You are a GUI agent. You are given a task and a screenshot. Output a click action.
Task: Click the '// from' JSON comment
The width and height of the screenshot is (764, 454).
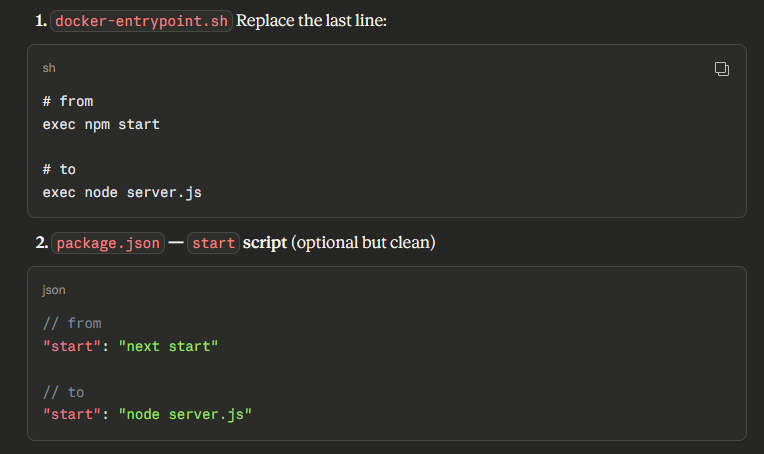coord(72,323)
